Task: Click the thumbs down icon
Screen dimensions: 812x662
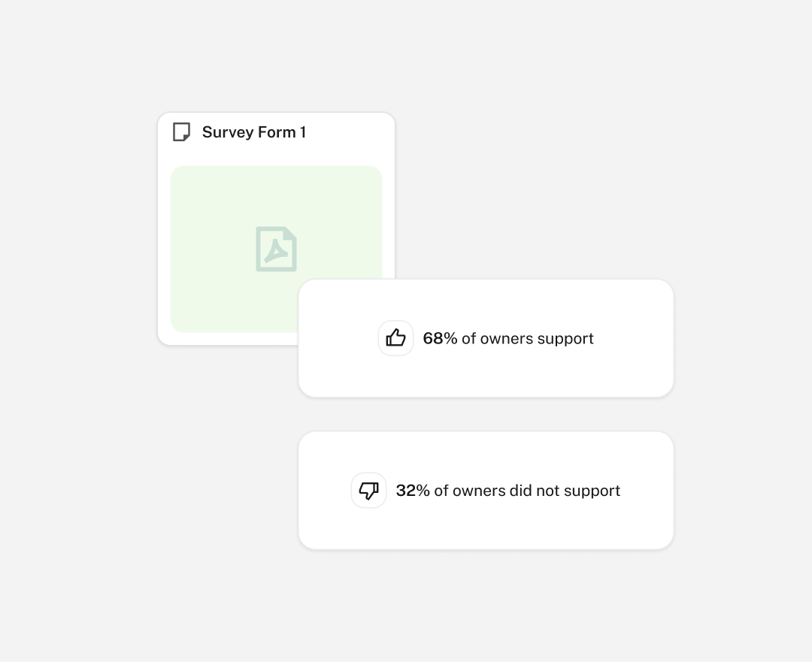Action: [368, 490]
